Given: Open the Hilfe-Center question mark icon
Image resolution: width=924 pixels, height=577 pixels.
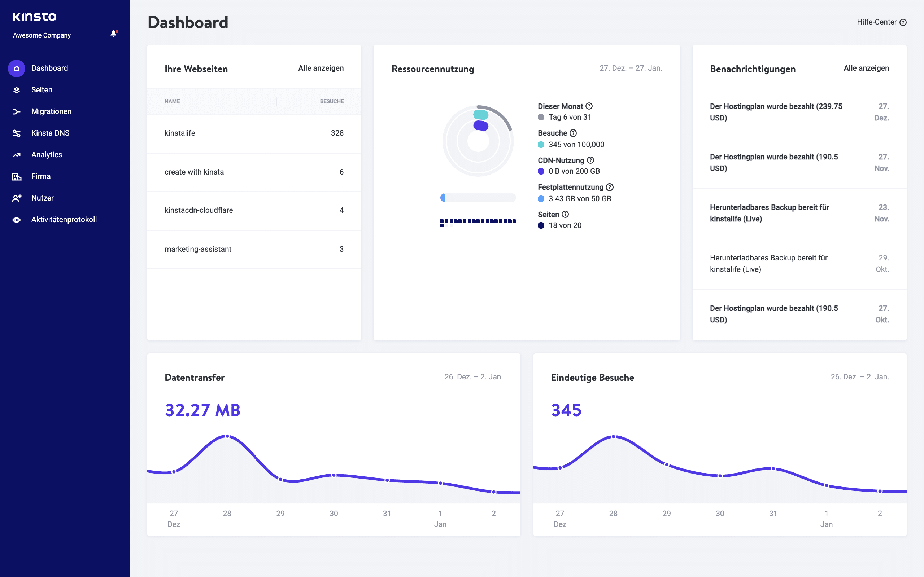Looking at the screenshot, I should point(903,22).
